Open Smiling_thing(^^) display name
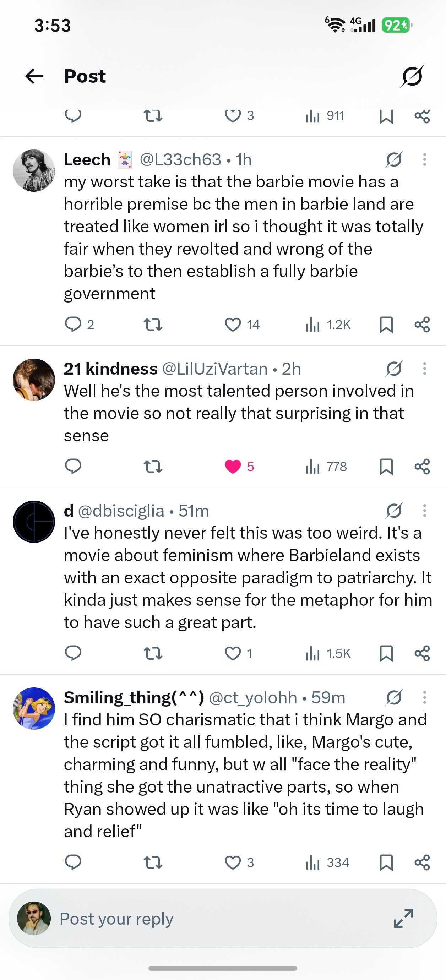The image size is (446, 980). [134, 697]
